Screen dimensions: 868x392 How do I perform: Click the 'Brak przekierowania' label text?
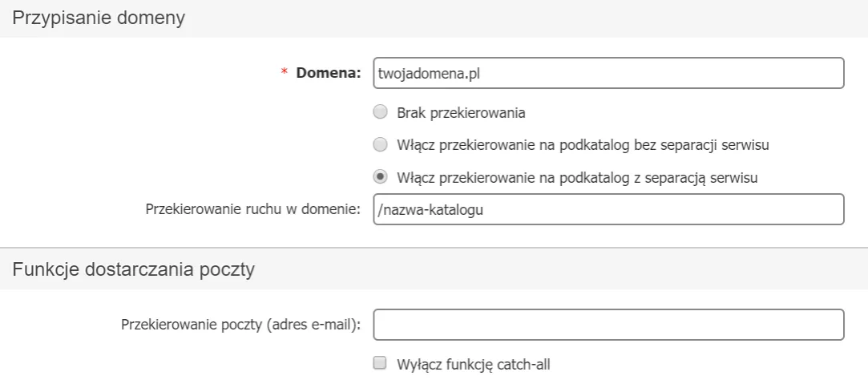tap(461, 114)
